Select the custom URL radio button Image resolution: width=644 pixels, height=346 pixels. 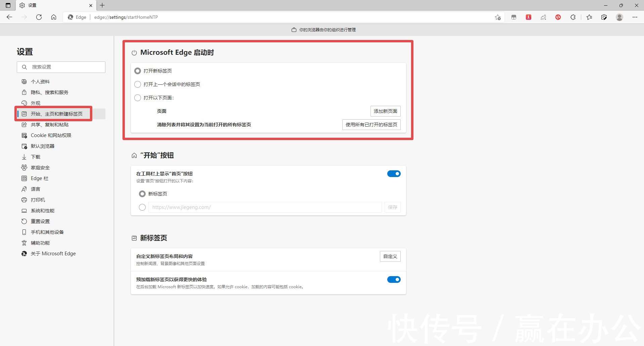pos(142,207)
